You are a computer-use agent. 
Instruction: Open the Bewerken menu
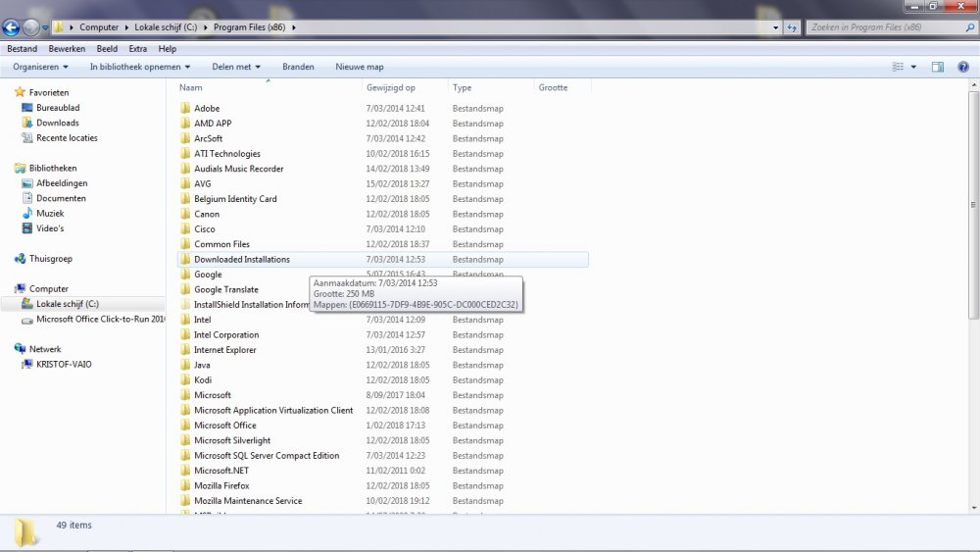pyautogui.click(x=67, y=49)
